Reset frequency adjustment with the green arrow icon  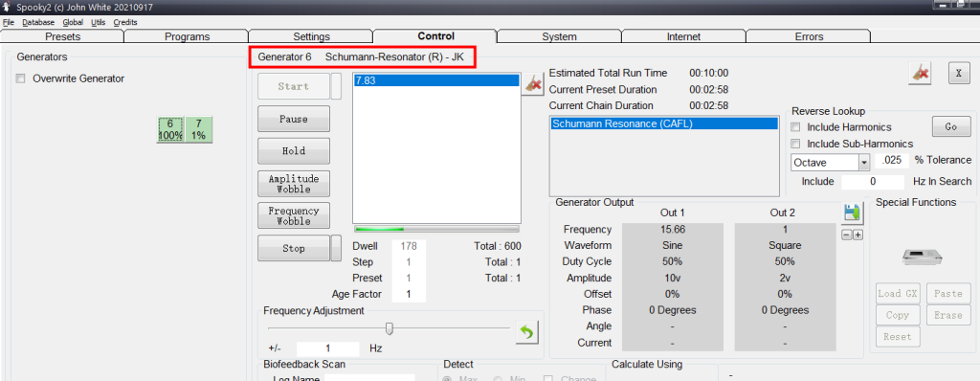pos(527,332)
